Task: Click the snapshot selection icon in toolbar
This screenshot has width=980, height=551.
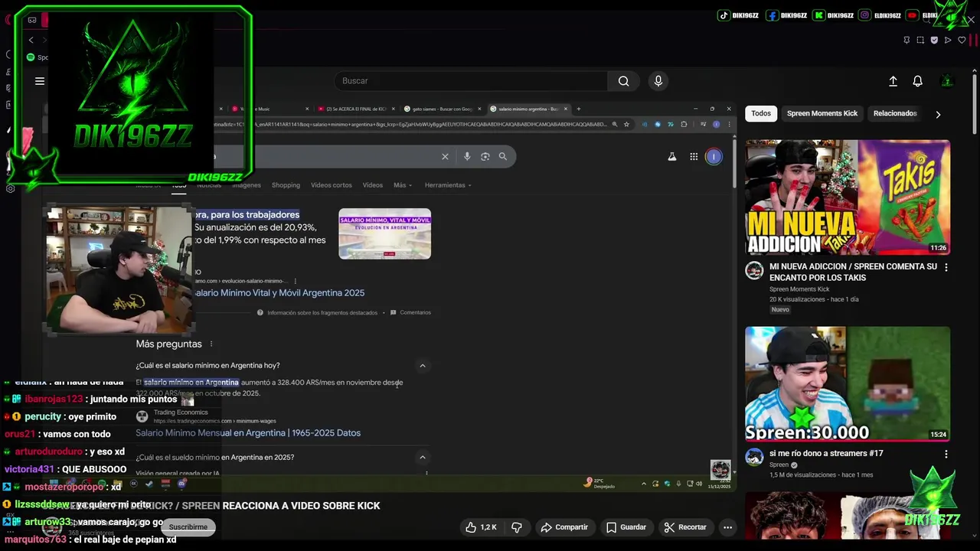Action: click(920, 40)
